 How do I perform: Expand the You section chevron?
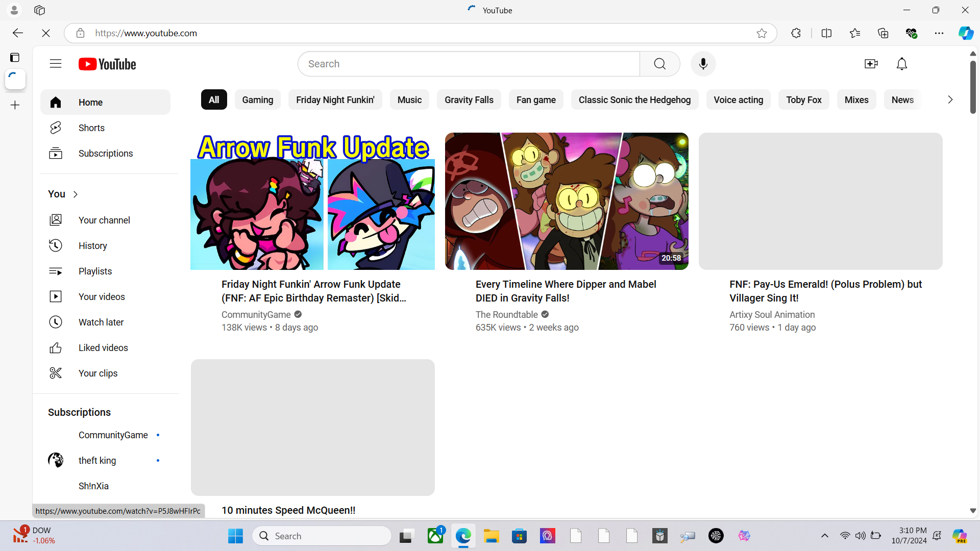click(76, 194)
